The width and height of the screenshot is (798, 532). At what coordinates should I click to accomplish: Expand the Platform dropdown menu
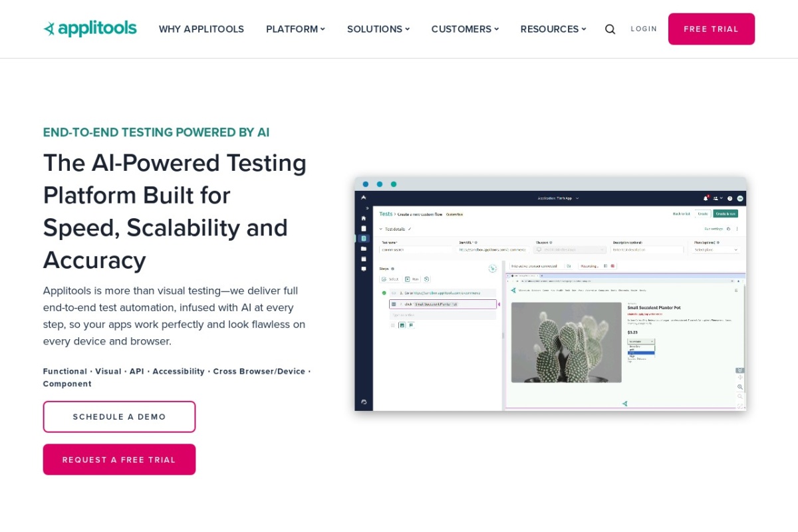[295, 29]
